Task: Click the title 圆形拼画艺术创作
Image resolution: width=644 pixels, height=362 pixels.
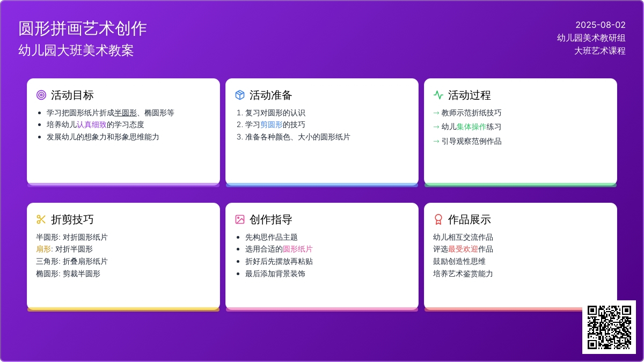Action: click(x=83, y=28)
